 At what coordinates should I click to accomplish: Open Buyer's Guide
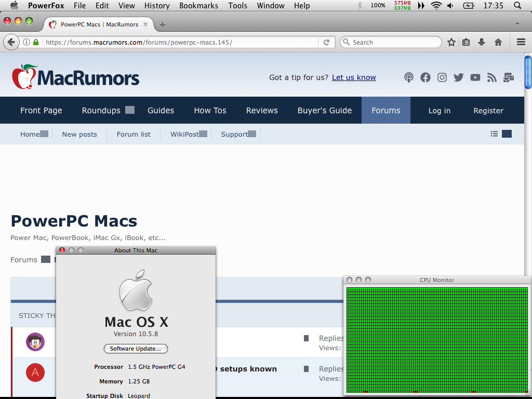coord(325,110)
